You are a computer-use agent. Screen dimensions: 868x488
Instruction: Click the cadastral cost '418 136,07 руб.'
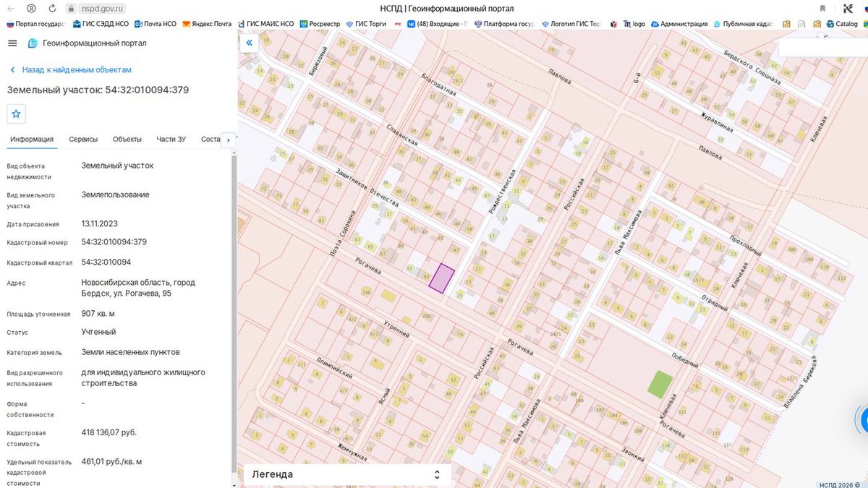pos(109,432)
